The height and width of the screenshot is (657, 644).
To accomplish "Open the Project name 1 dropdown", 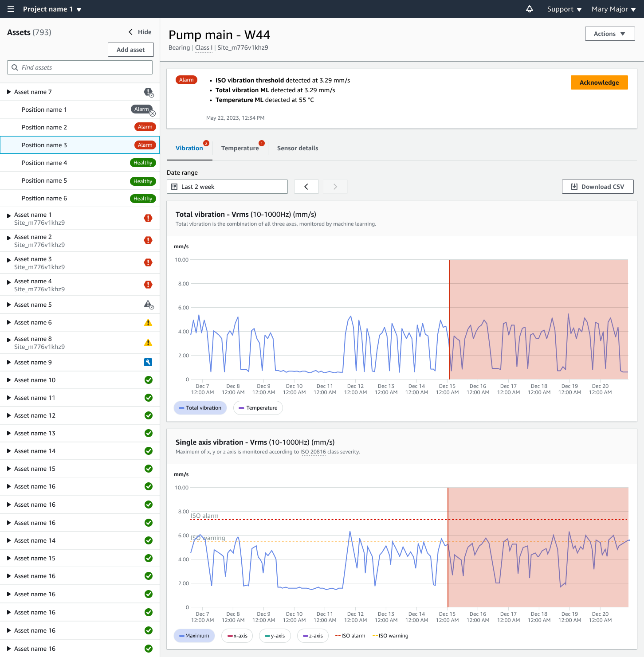I will [x=49, y=9].
